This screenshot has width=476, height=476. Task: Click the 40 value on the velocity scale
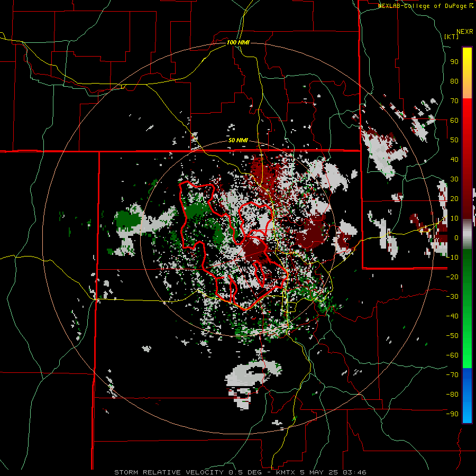point(454,160)
